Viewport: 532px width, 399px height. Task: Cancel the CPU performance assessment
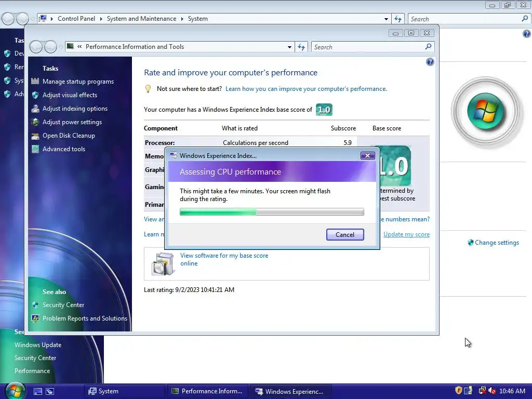pos(345,234)
